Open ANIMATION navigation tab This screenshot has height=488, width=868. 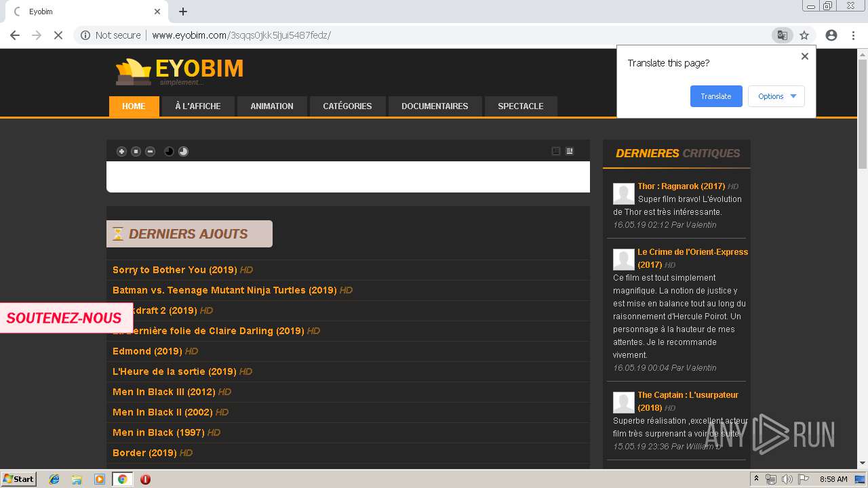click(x=272, y=106)
